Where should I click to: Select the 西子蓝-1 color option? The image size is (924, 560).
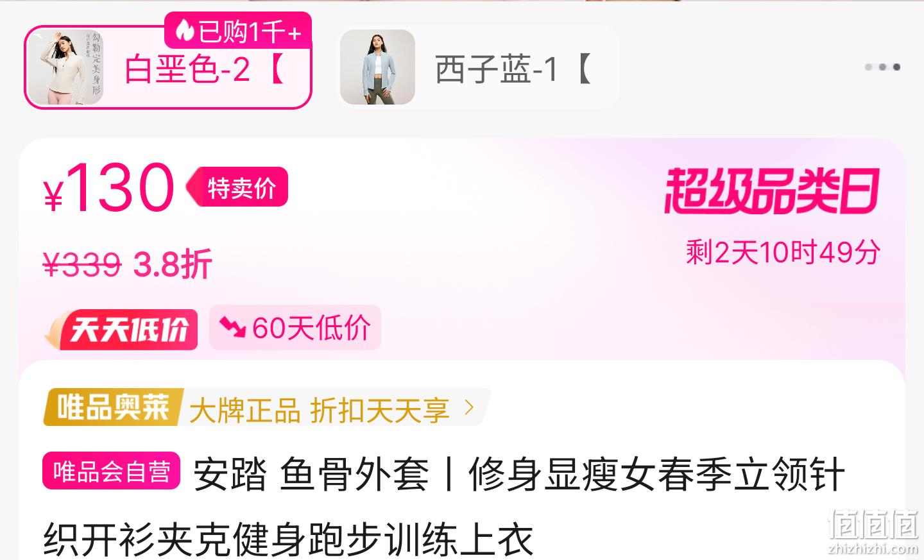coord(478,67)
